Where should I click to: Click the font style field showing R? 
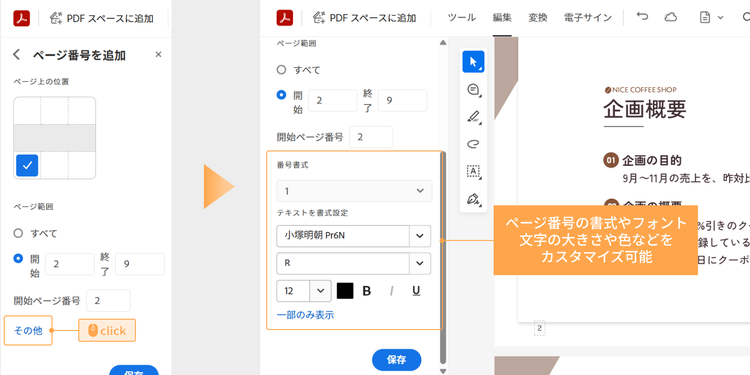pos(343,263)
